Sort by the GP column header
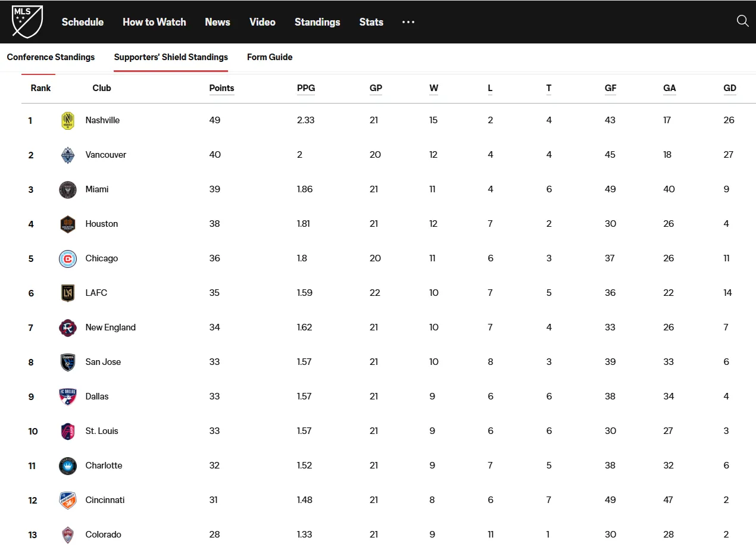 click(x=376, y=88)
